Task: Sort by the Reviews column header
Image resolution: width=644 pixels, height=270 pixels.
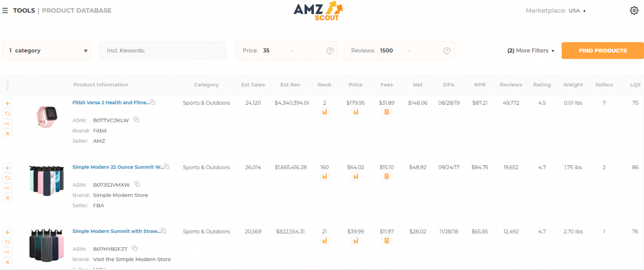Action: click(511, 85)
